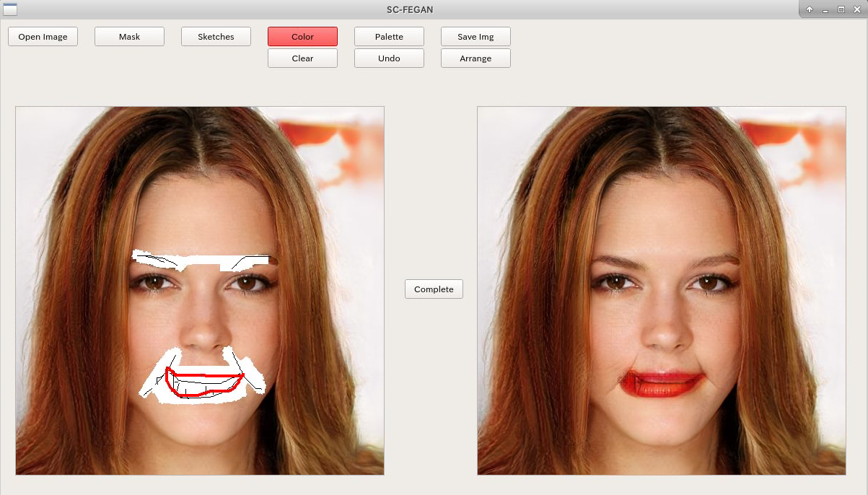Click the Arrange button
This screenshot has height=495, width=868.
tap(475, 58)
